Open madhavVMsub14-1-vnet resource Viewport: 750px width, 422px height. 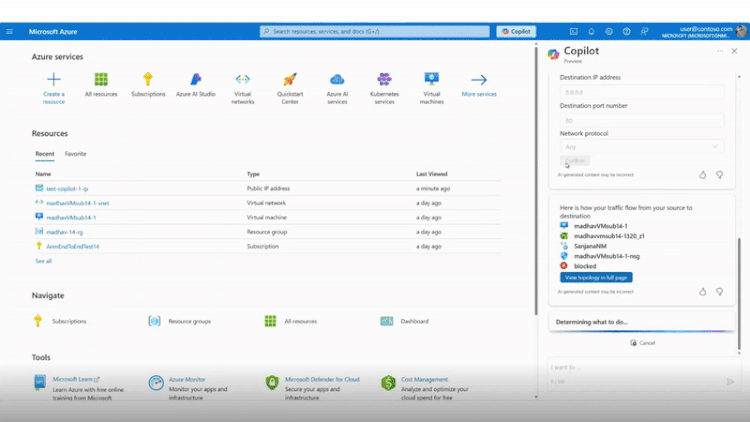77,203
